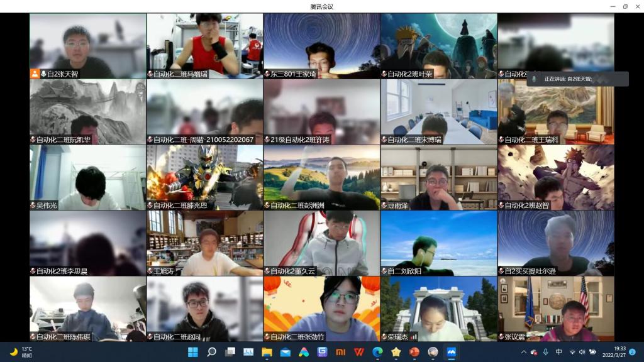
Task: Click the video tile of 王旭涛
Action: tap(204, 243)
